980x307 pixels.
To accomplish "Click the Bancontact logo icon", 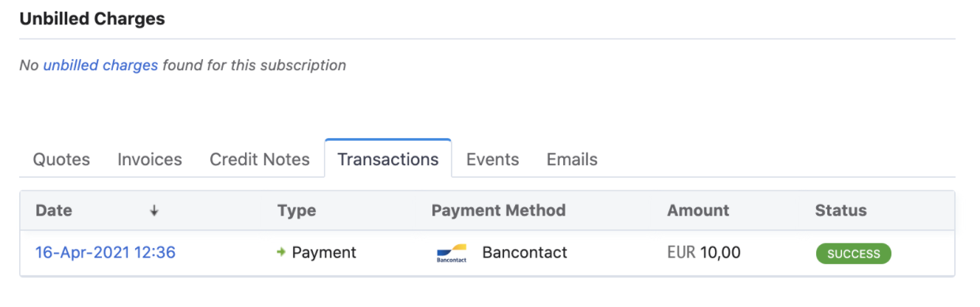I will coord(452,253).
